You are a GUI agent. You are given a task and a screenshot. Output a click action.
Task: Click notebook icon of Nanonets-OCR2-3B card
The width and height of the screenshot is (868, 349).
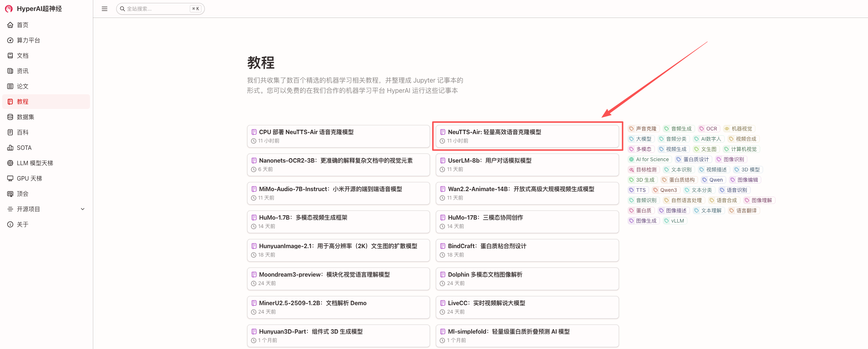point(254,160)
